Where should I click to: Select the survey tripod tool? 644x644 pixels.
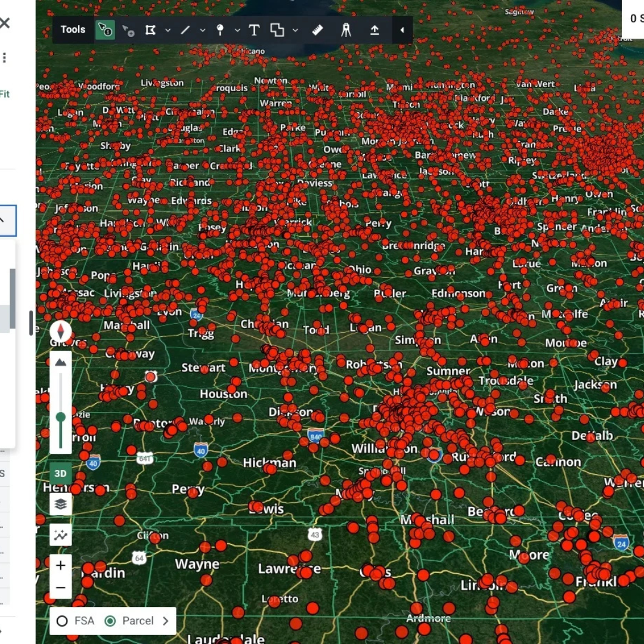(x=346, y=30)
